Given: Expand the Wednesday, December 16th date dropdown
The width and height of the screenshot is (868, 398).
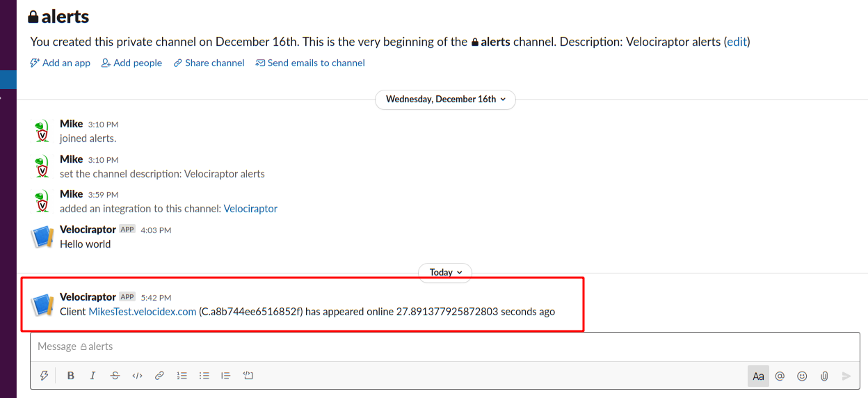Looking at the screenshot, I should coord(445,99).
